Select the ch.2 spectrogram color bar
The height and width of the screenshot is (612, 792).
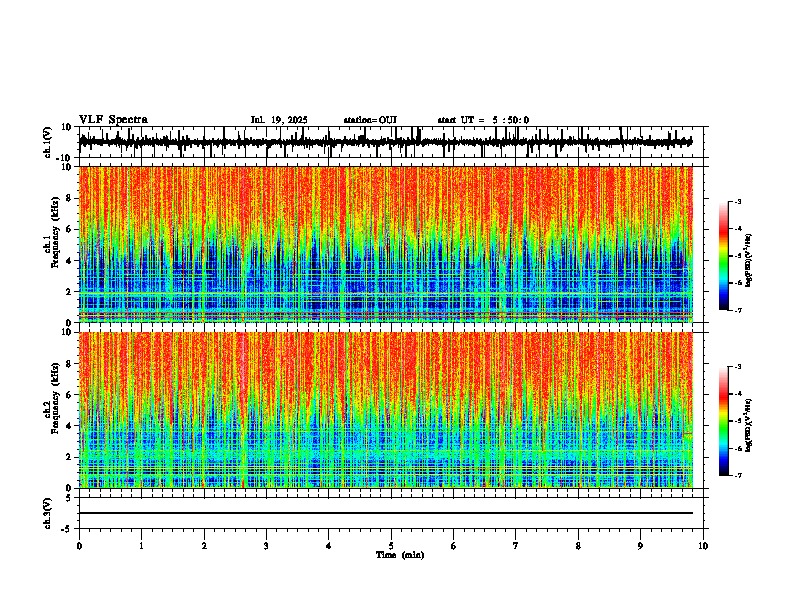click(x=723, y=421)
